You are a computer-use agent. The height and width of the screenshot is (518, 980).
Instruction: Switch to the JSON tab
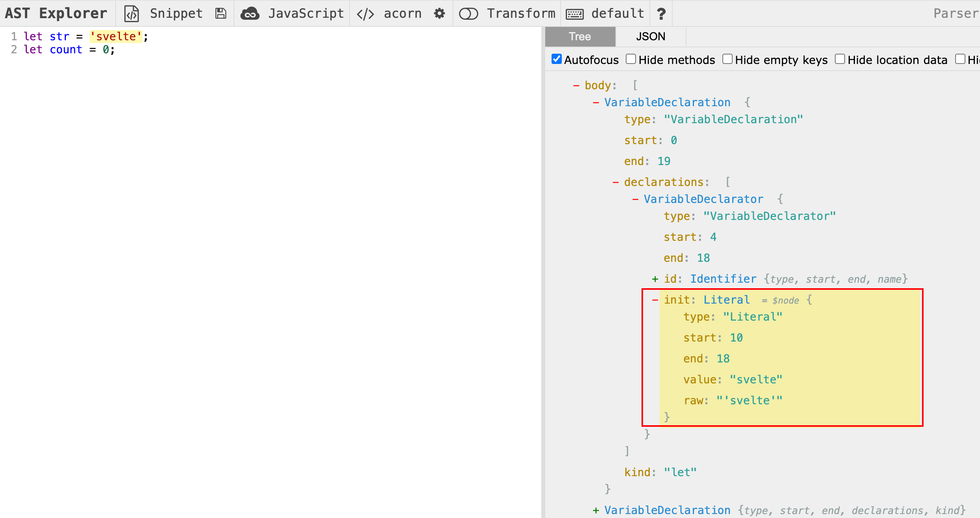click(x=650, y=37)
